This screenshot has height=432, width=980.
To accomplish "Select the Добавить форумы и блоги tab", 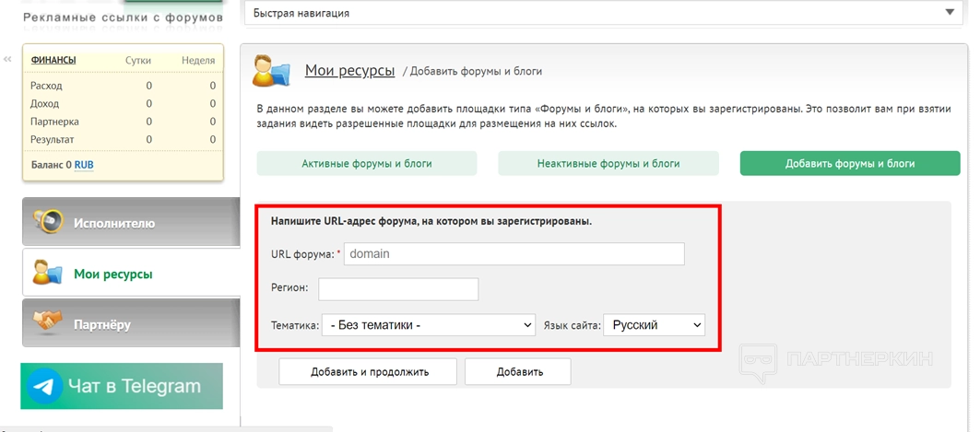I will pyautogui.click(x=850, y=164).
